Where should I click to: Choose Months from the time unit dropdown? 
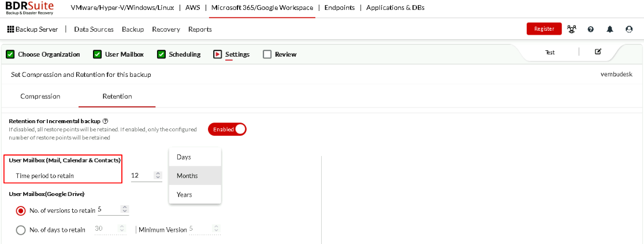(195, 176)
